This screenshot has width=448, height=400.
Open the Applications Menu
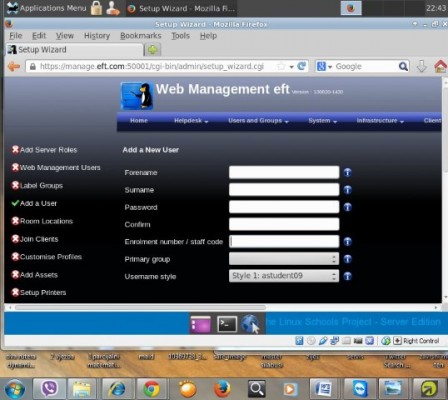coord(46,8)
